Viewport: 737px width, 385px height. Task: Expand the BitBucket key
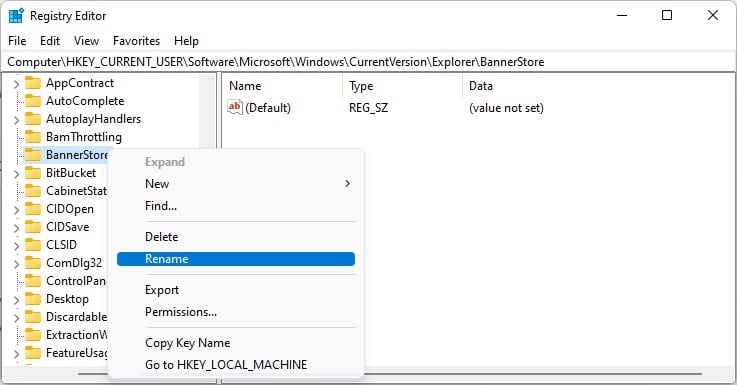pyautogui.click(x=16, y=174)
